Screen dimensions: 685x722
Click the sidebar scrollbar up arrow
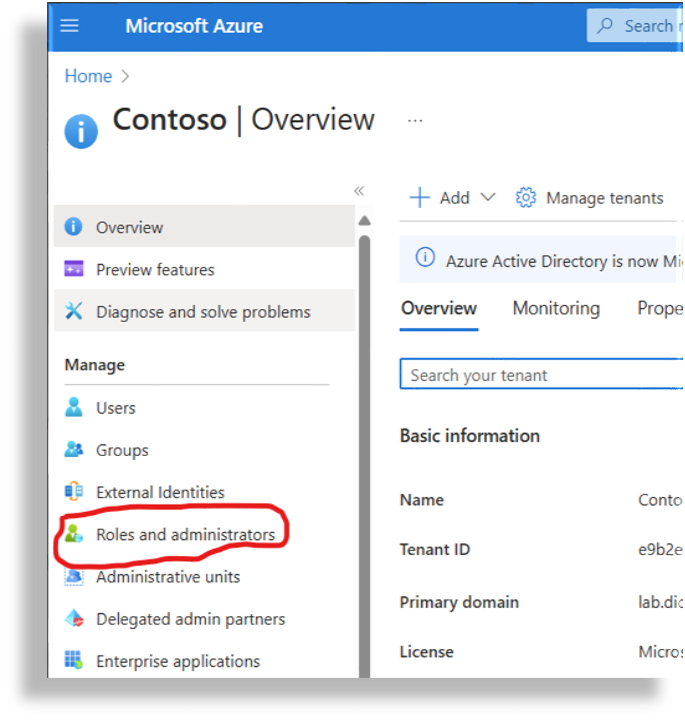click(x=364, y=221)
